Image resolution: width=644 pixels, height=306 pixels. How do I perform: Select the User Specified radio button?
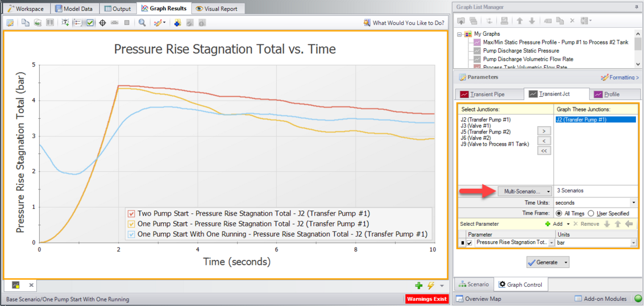[x=591, y=213]
